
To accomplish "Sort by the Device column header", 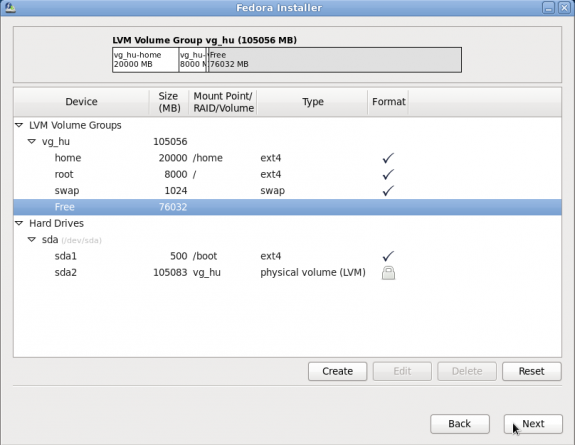I will (81, 102).
